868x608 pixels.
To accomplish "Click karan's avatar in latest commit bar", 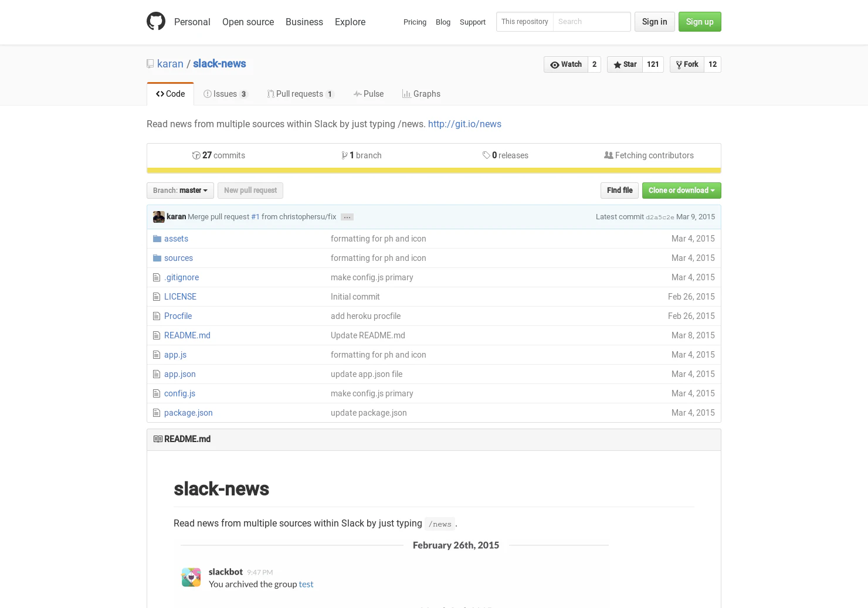I will 159,217.
